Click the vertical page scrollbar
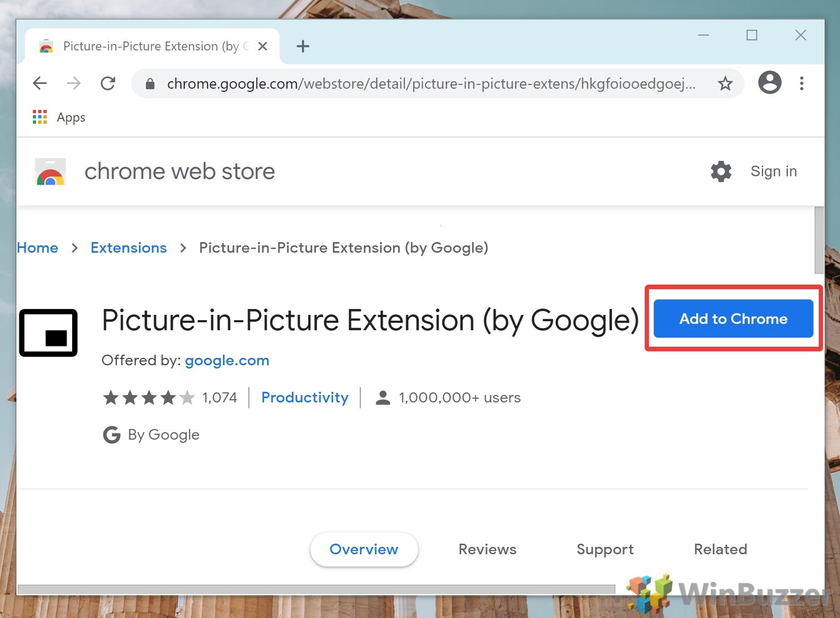Viewport: 840px width, 618px height. (819, 241)
